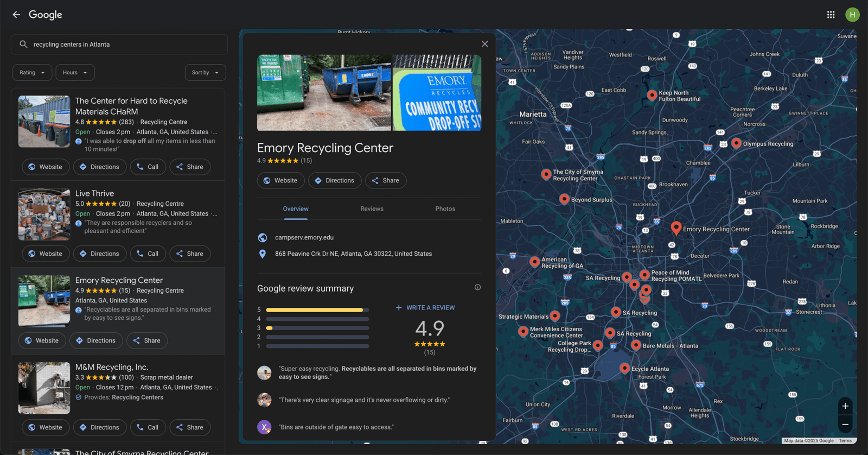868x455 pixels.
Task: Open the campserv.emory.edu link
Action: 304,237
